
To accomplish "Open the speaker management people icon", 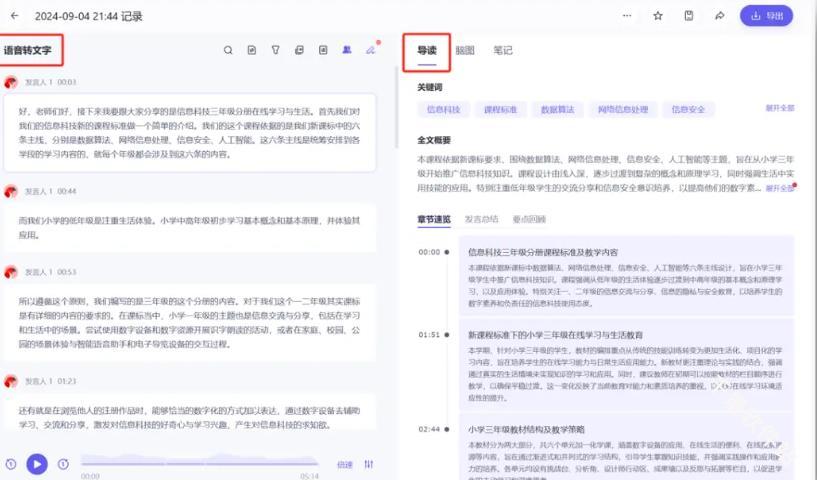I will coord(347,50).
